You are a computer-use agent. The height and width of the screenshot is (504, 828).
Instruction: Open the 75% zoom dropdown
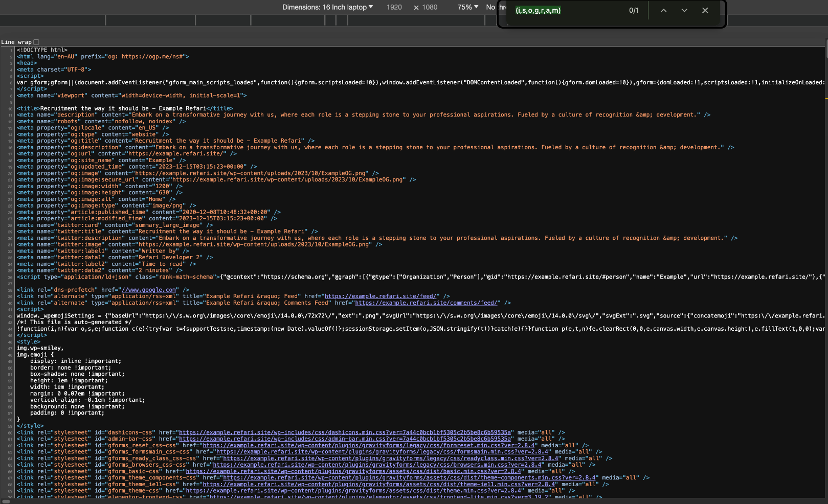point(468,7)
